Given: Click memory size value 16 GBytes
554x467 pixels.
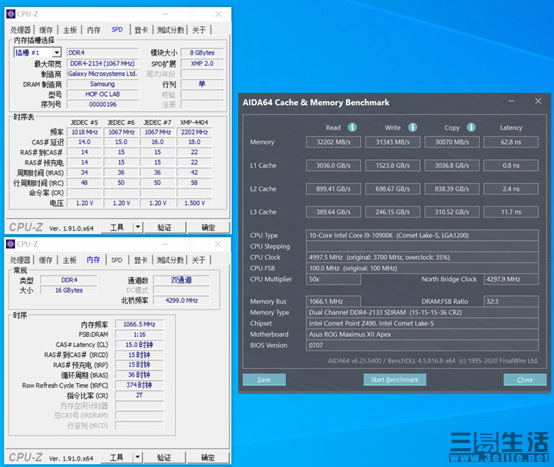Looking at the screenshot, I should [69, 290].
